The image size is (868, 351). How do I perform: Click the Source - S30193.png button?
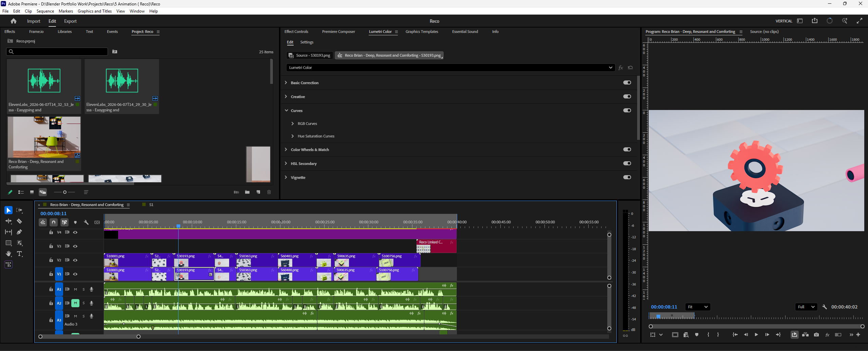[x=309, y=55]
